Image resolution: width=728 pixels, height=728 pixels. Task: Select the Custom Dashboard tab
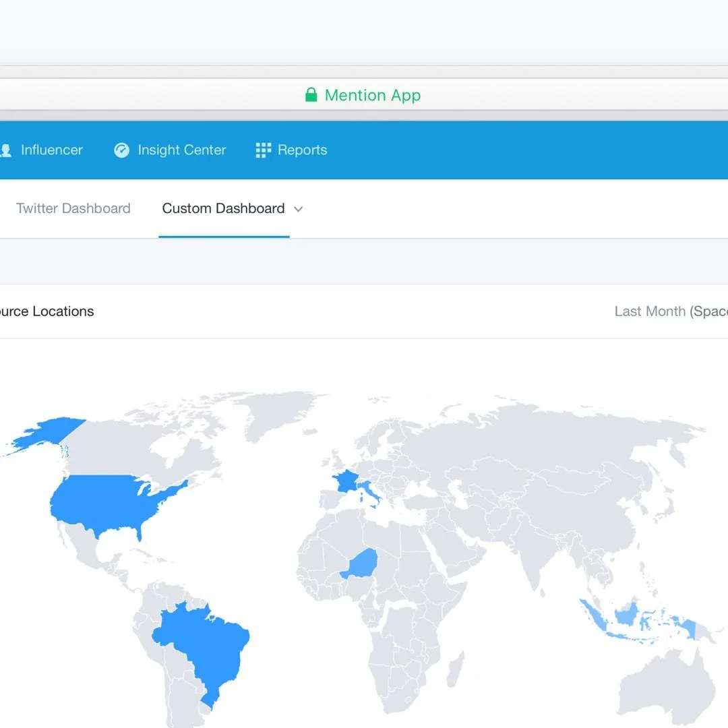click(x=223, y=208)
